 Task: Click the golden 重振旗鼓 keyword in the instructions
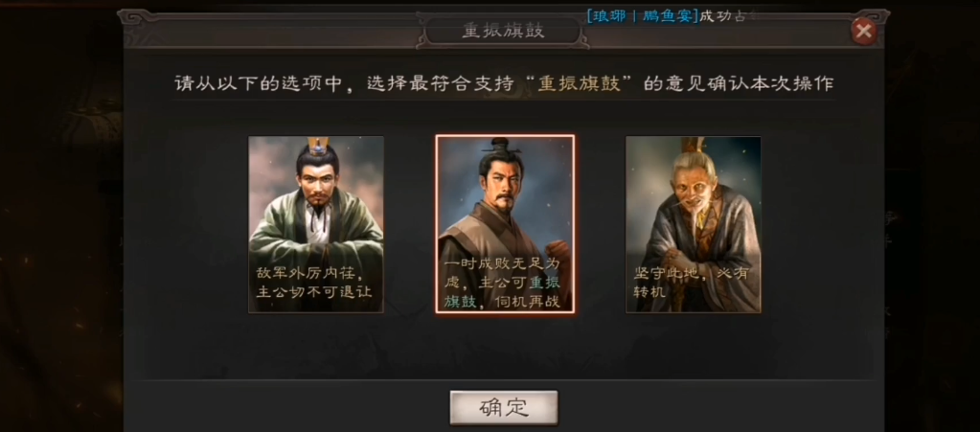point(580,83)
